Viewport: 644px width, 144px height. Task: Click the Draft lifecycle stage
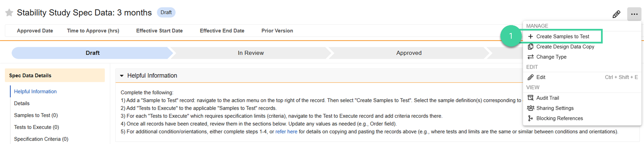coord(92,53)
